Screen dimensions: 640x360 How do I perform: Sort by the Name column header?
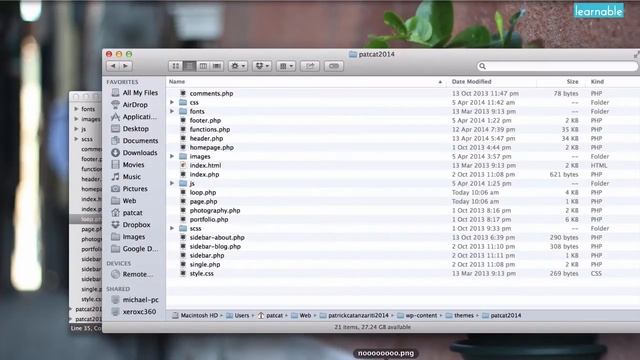pyautogui.click(x=306, y=82)
